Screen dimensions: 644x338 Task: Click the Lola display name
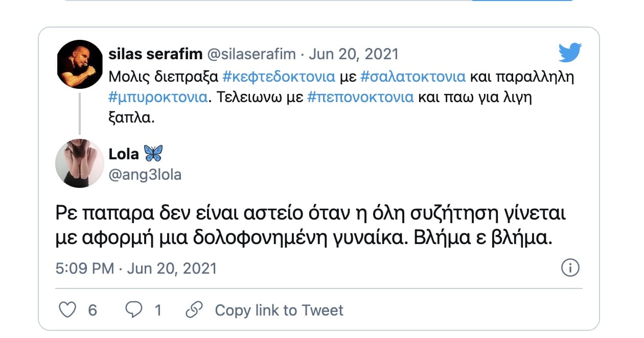[x=124, y=154]
